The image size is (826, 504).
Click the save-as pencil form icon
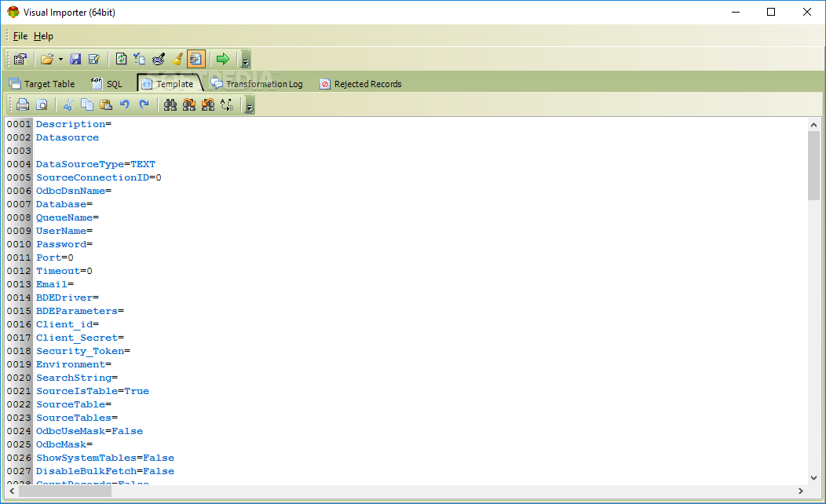tap(94, 59)
